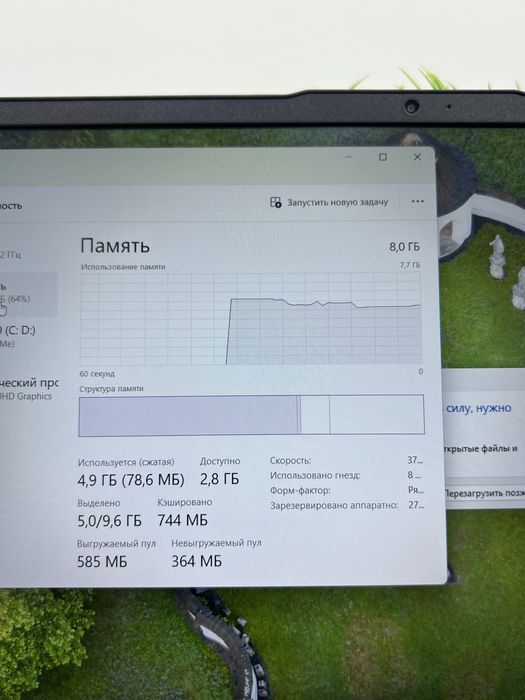The height and width of the screenshot is (700, 525).
Task: Select the memory sidebar item showing 64%
Action: pos(27,294)
